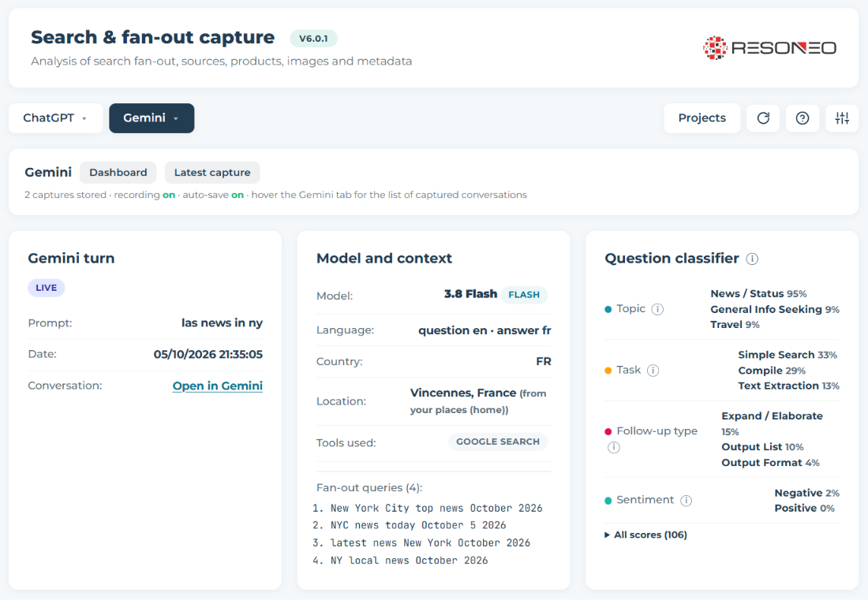Click 'question en · answer fr' language value

coord(485,330)
